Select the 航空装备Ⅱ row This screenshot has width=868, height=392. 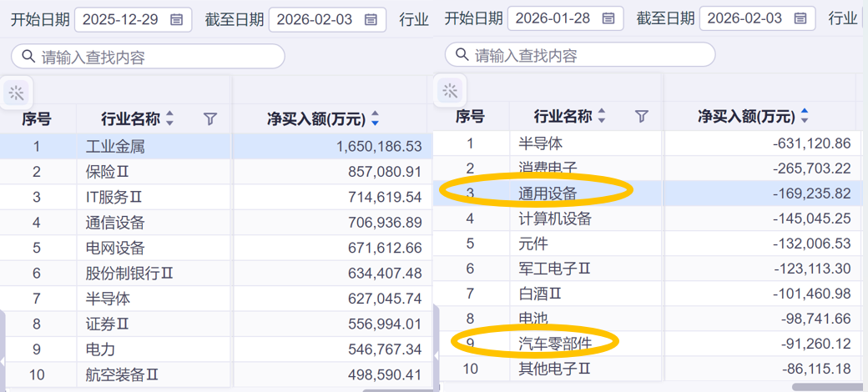point(216,374)
